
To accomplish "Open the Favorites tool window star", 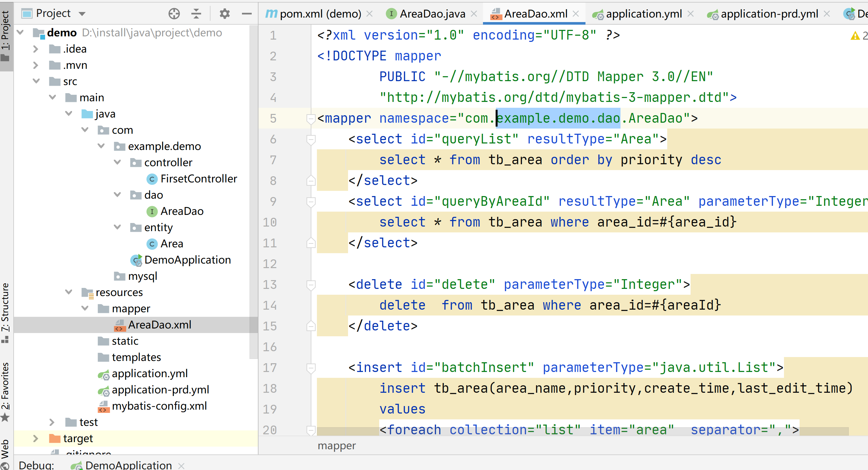I will coord(5,417).
